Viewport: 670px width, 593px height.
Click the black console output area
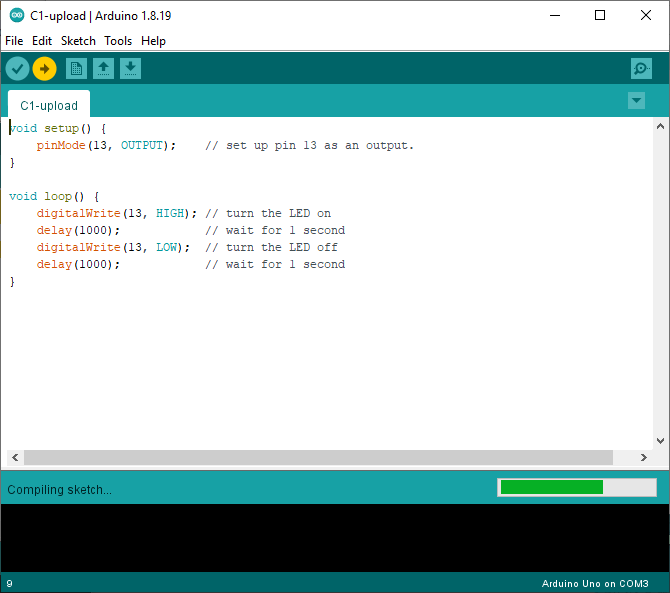[335, 538]
